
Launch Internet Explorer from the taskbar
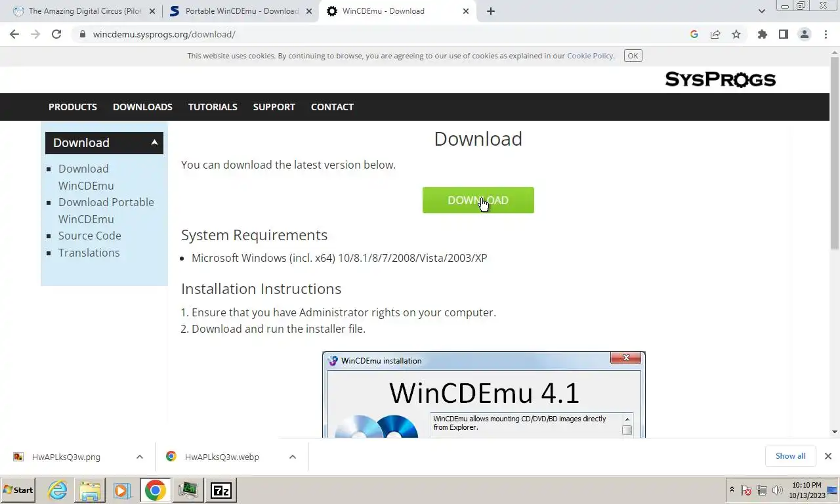pyautogui.click(x=58, y=490)
